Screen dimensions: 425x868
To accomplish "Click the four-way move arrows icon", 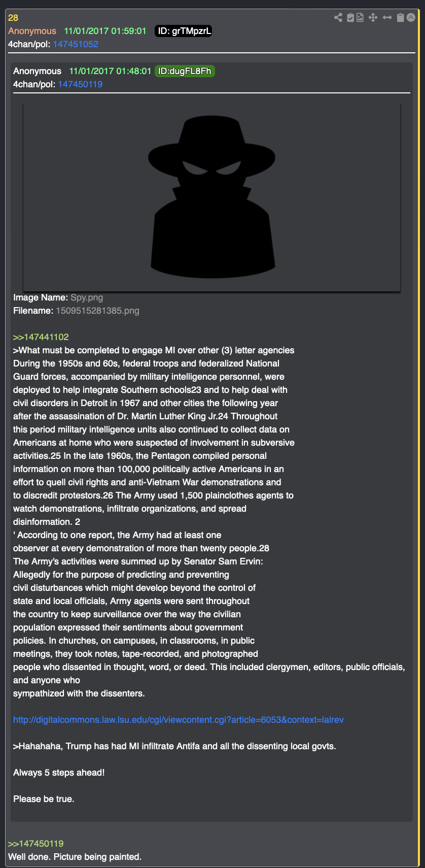I will click(373, 18).
